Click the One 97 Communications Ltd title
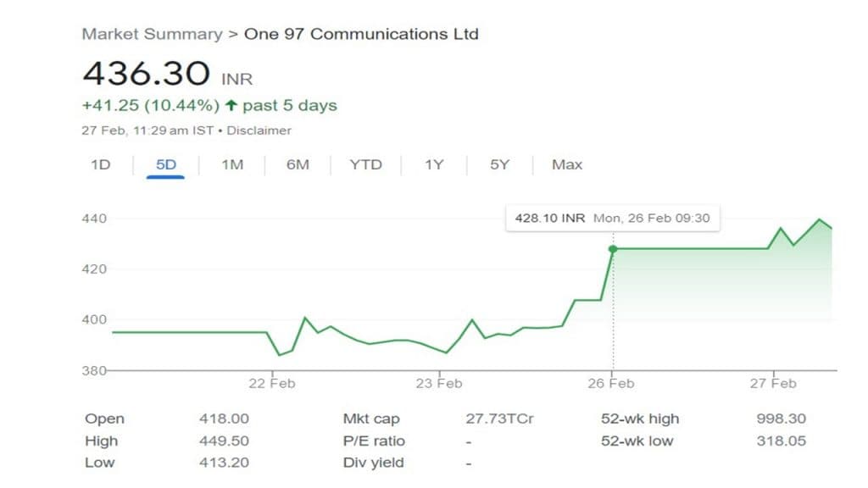This screenshot has height=488, width=868. click(361, 35)
